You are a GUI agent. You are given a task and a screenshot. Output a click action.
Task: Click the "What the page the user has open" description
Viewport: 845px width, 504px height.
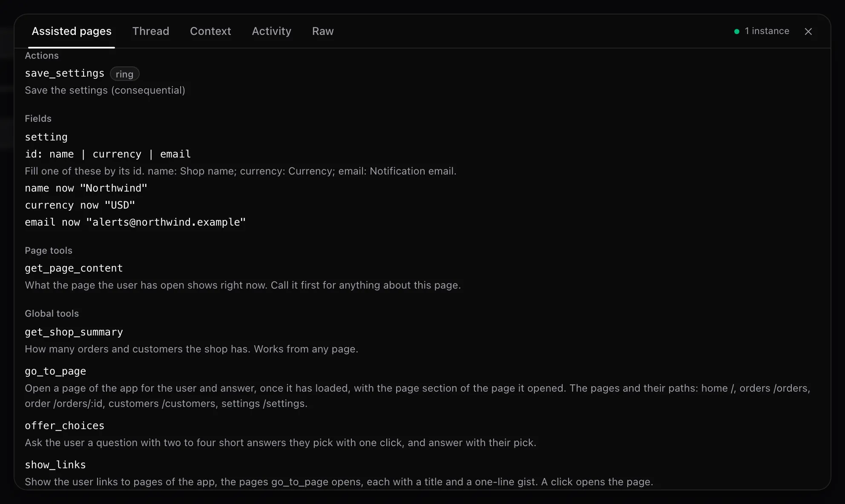[243, 285]
